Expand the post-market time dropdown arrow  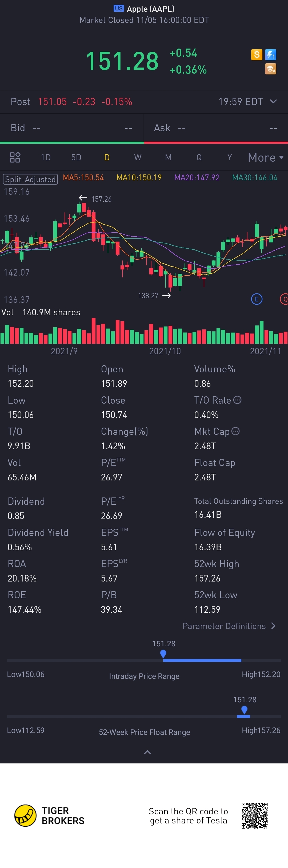[x=274, y=101]
